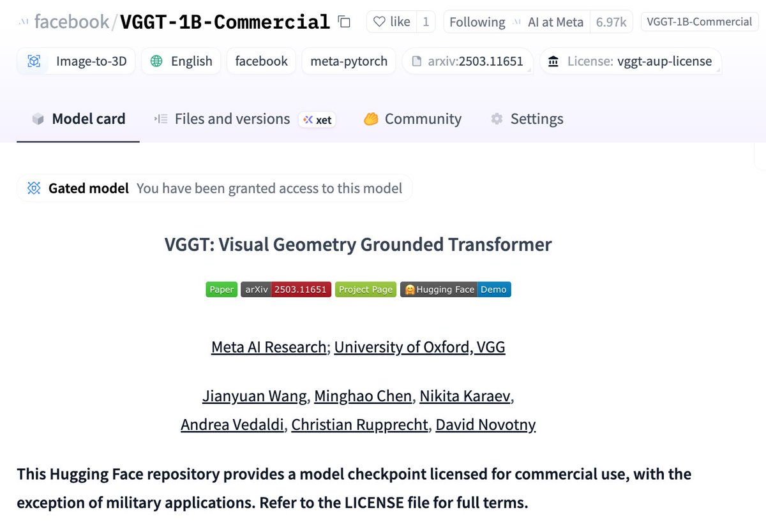766x532 pixels.
Task: Open the arxiv:2503.11651 tag
Action: [468, 61]
